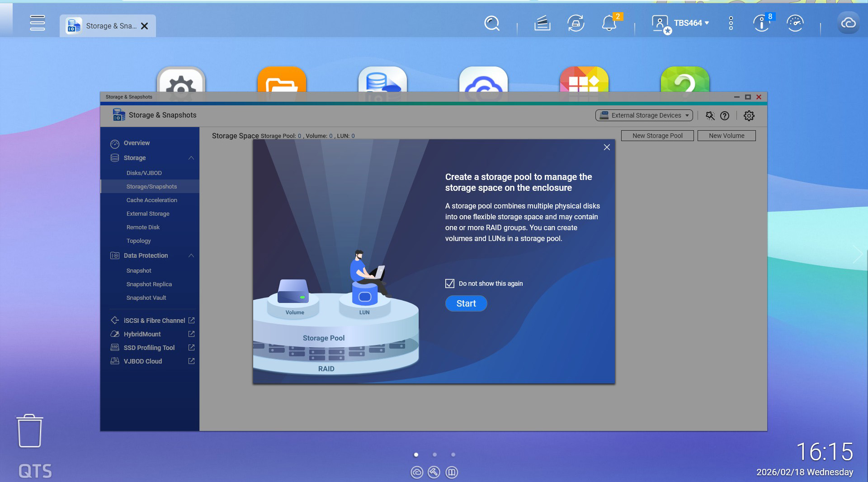868x482 pixels.
Task: Open Storage & Snapshots global settings gear
Action: [x=749, y=116]
